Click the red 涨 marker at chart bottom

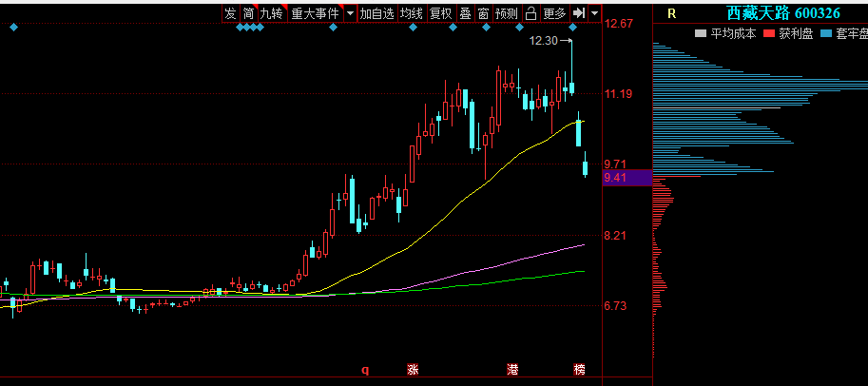tap(413, 369)
